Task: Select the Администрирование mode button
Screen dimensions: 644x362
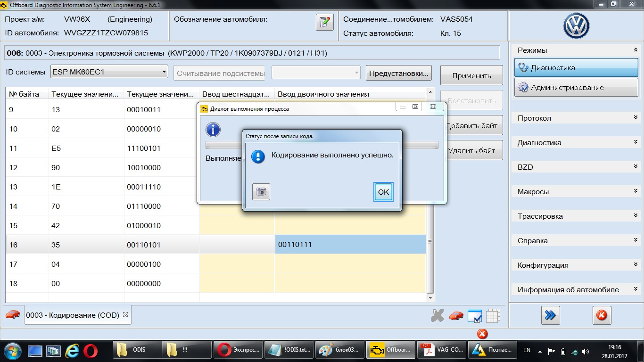Action: [576, 87]
